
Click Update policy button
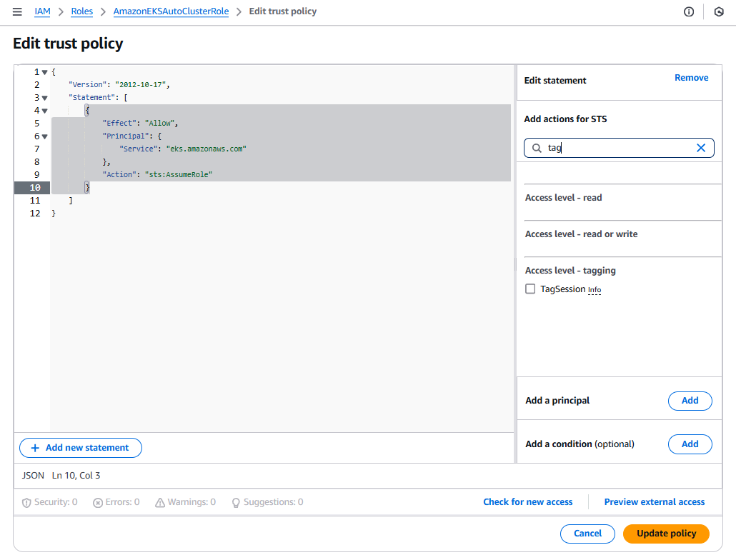(666, 534)
